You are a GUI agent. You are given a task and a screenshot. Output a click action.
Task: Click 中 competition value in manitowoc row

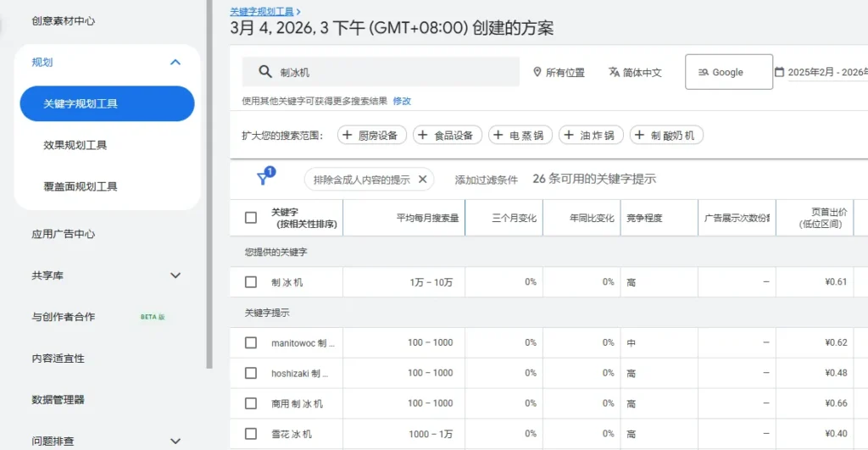tap(631, 343)
